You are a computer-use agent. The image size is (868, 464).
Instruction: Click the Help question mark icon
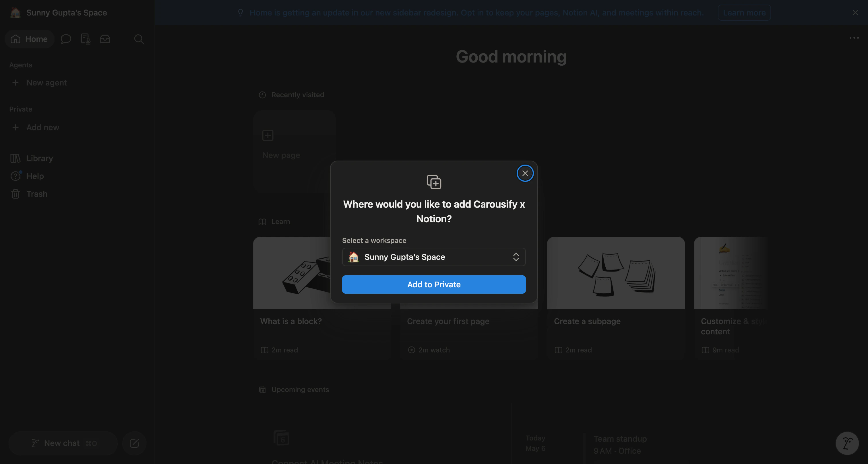click(x=15, y=176)
